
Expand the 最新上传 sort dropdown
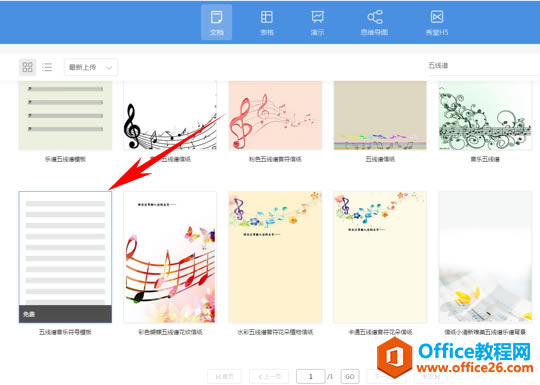pos(91,67)
